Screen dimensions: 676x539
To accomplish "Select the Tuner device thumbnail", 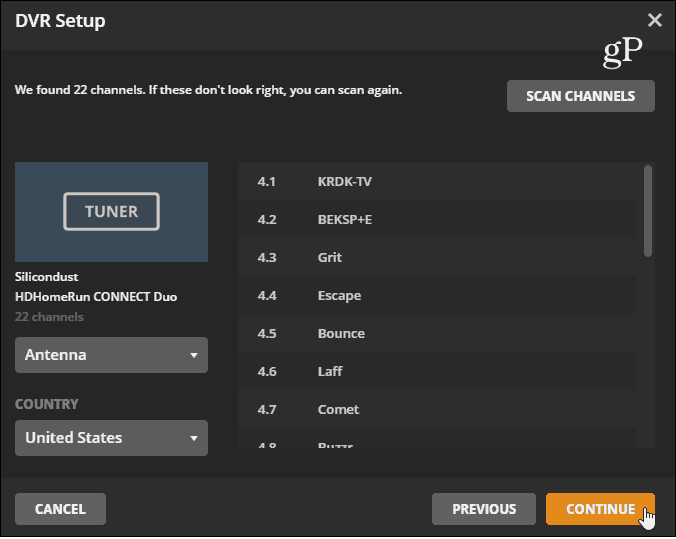I will (111, 212).
